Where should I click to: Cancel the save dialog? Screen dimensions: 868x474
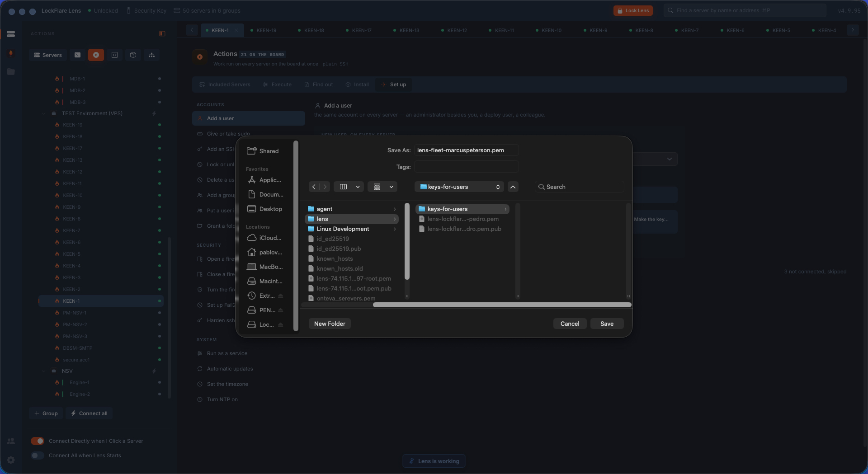[x=570, y=324]
